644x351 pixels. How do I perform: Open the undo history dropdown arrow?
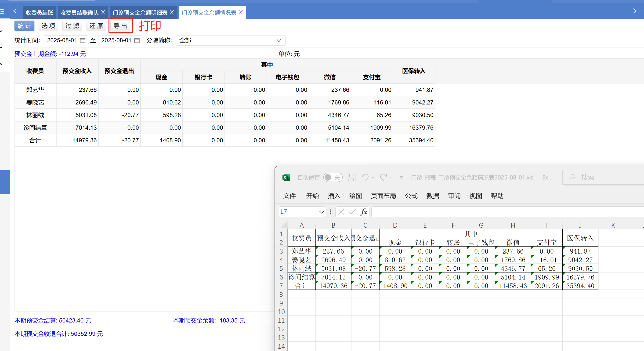373,178
